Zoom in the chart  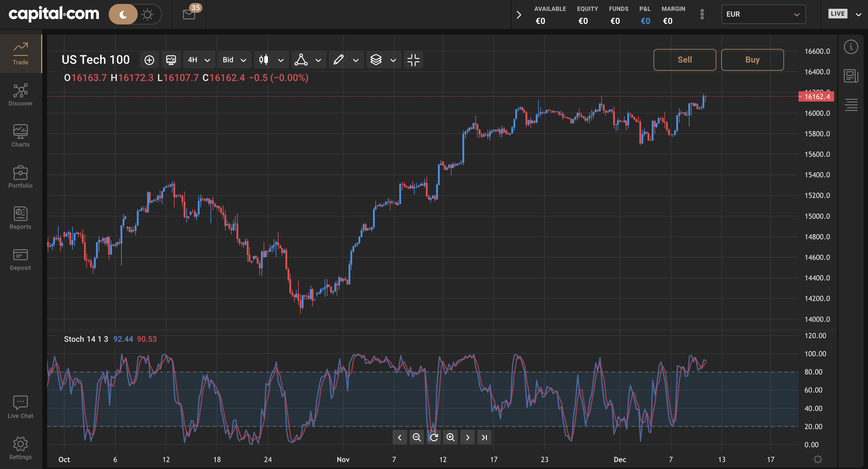click(x=451, y=437)
